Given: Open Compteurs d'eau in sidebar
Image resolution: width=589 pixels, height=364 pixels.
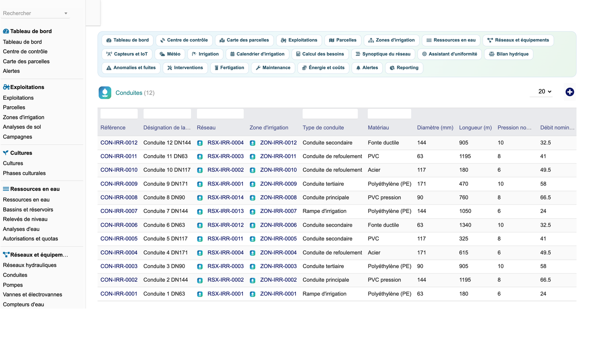Looking at the screenshot, I should coord(23,305).
